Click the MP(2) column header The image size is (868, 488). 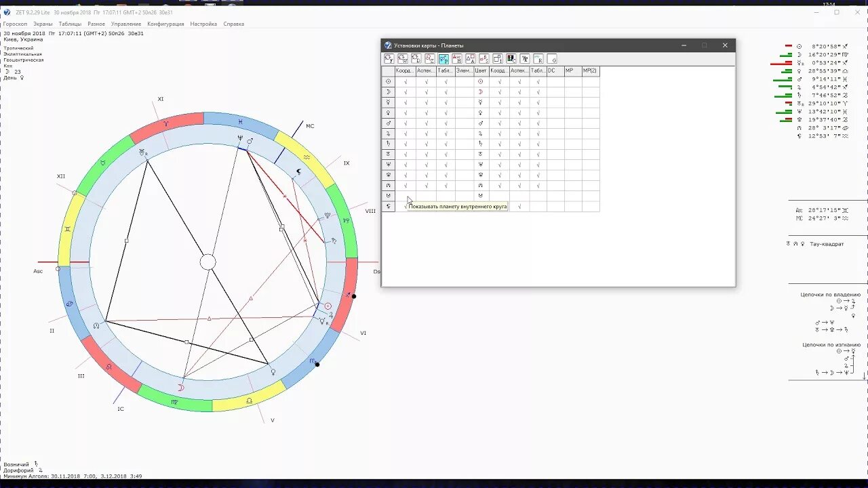click(x=591, y=70)
